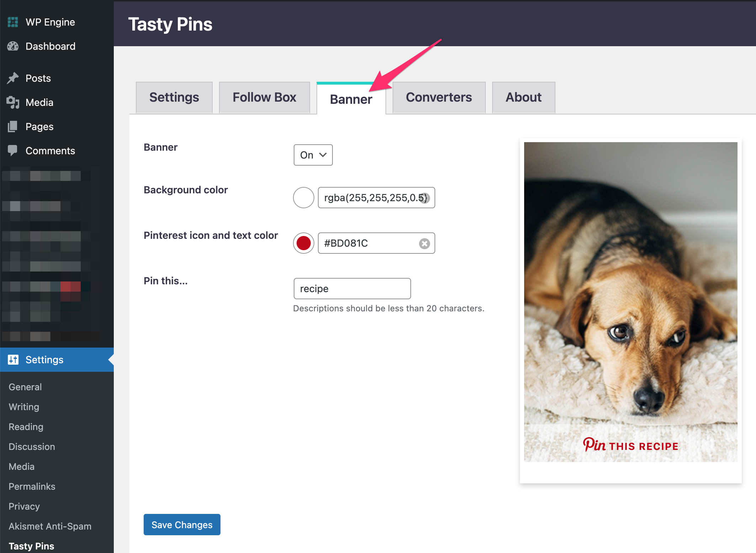This screenshot has width=756, height=553.
Task: Click 'Pinterest icon and text color' label
Action: click(x=211, y=235)
